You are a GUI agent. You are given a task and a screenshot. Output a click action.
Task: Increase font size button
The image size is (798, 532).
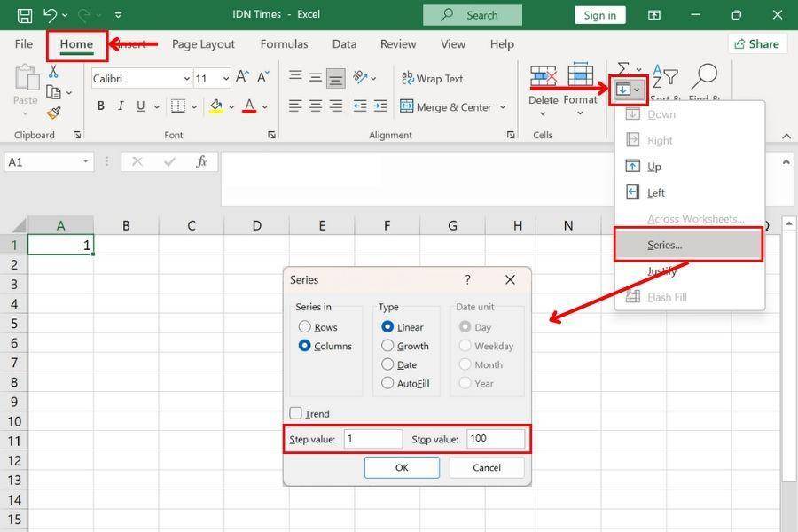pyautogui.click(x=242, y=77)
